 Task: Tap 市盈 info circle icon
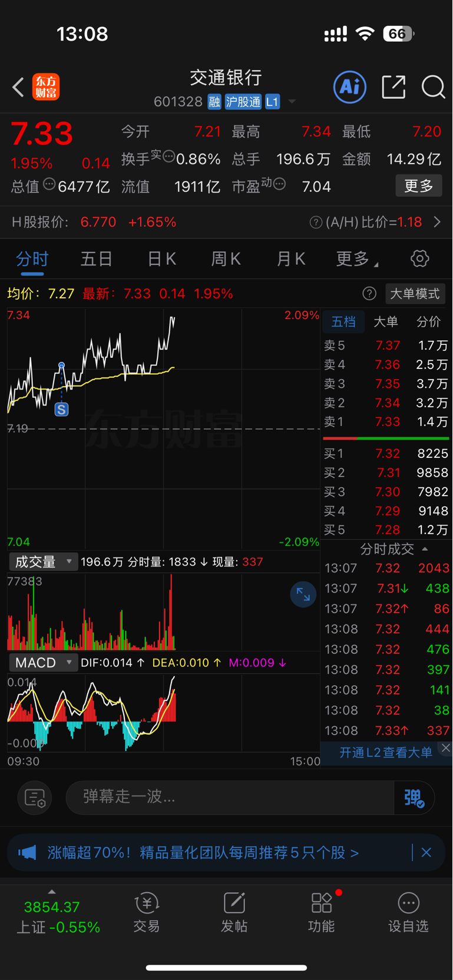(x=280, y=184)
